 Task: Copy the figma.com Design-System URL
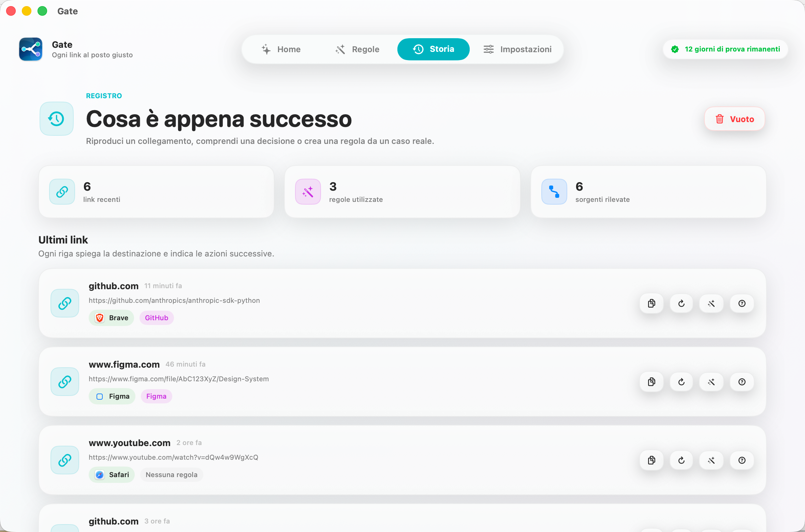coord(652,382)
